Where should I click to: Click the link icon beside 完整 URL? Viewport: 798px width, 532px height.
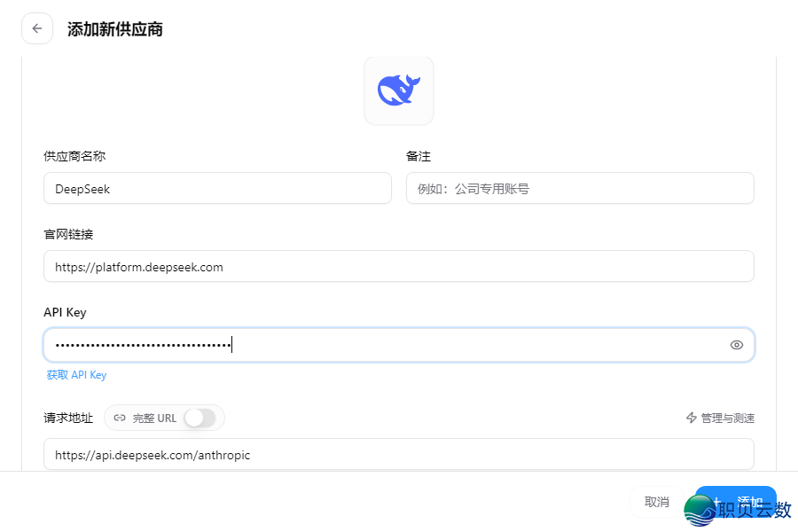coord(120,418)
